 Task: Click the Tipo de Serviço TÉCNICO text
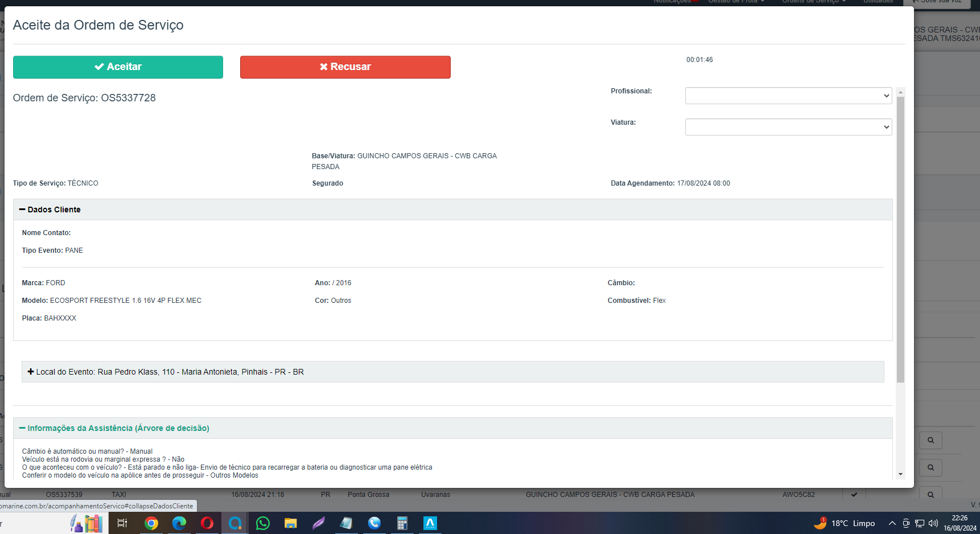point(56,183)
